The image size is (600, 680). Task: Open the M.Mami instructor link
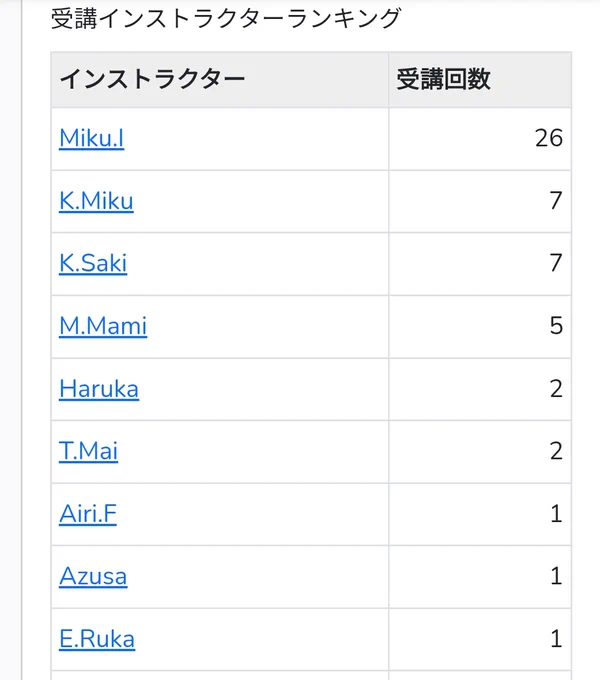(103, 326)
